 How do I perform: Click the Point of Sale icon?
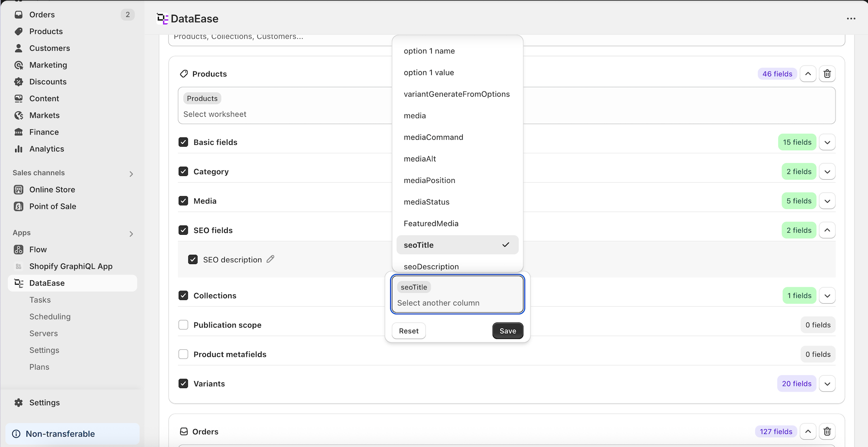(x=19, y=207)
